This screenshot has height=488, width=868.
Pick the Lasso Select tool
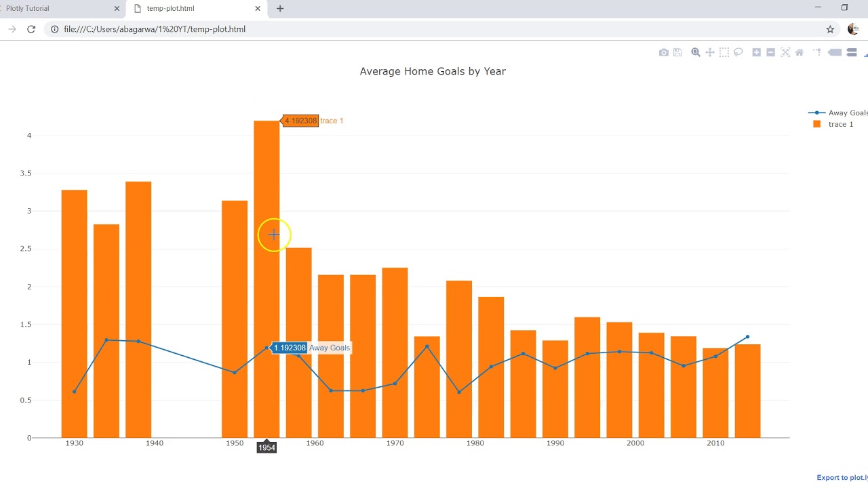(x=738, y=53)
